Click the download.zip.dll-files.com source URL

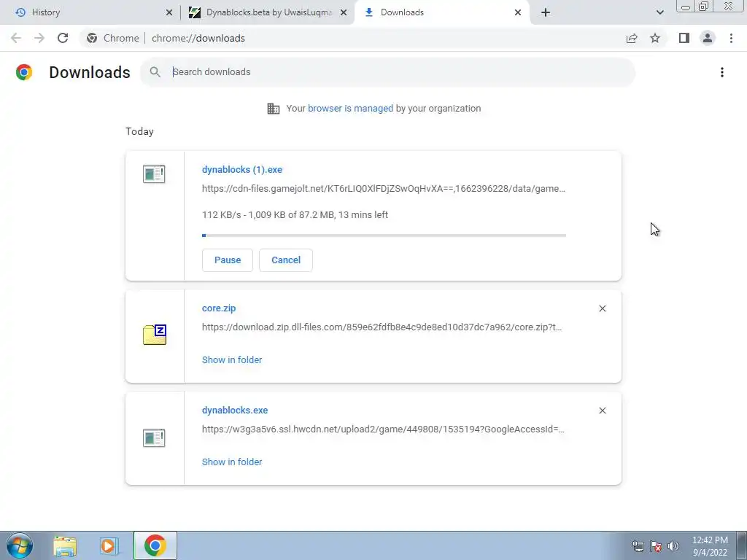(x=382, y=327)
